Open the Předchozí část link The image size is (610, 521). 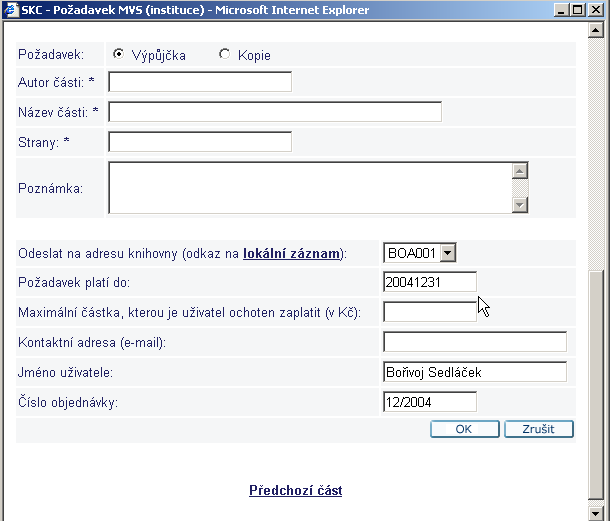(296, 490)
